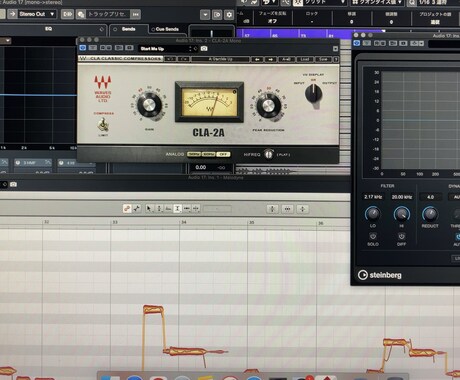Viewport: 460px width, 380px height.
Task: Click the Melodyne leveling macro icon
Action: (x=302, y=209)
